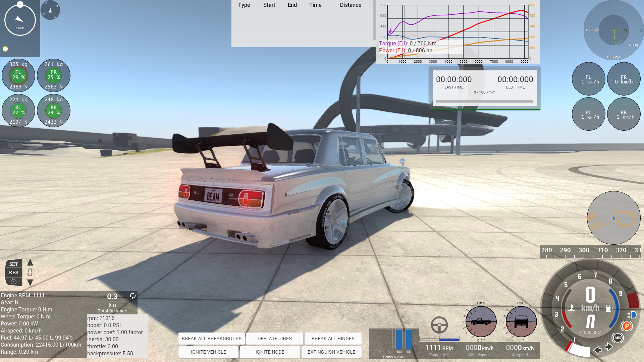This screenshot has width=644, height=362.
Task: Click the FR tire load indicator
Action: pyautogui.click(x=53, y=75)
